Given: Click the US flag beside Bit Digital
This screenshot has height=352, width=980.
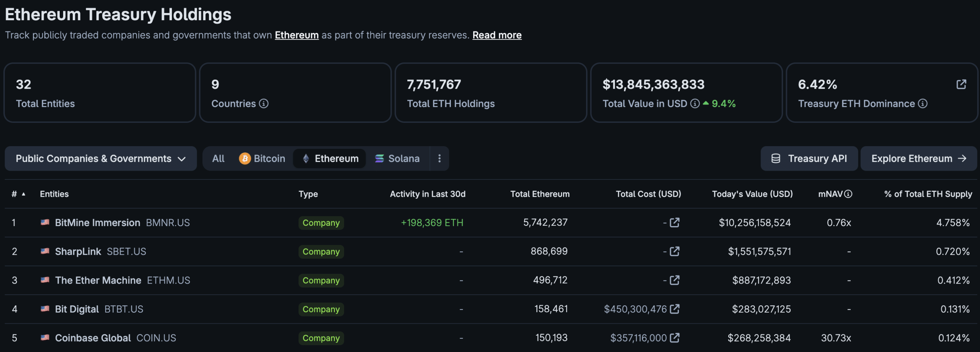Looking at the screenshot, I should coord(45,309).
